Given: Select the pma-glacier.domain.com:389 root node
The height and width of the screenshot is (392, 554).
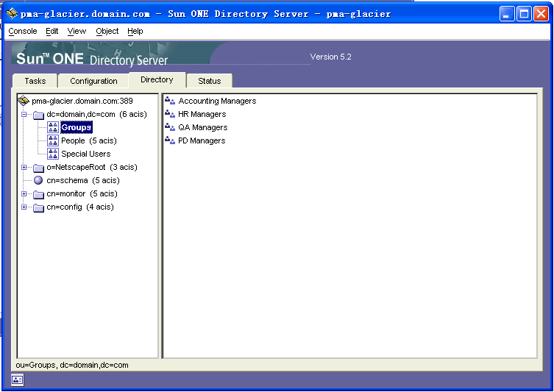Looking at the screenshot, I should click(82, 101).
